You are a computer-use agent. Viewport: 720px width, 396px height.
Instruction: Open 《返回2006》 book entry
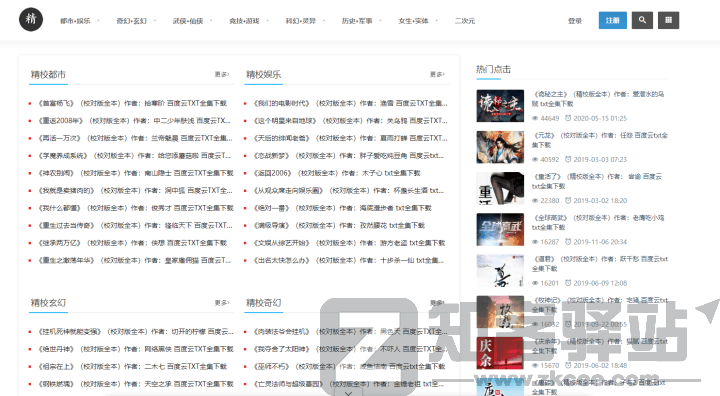click(x=337, y=173)
